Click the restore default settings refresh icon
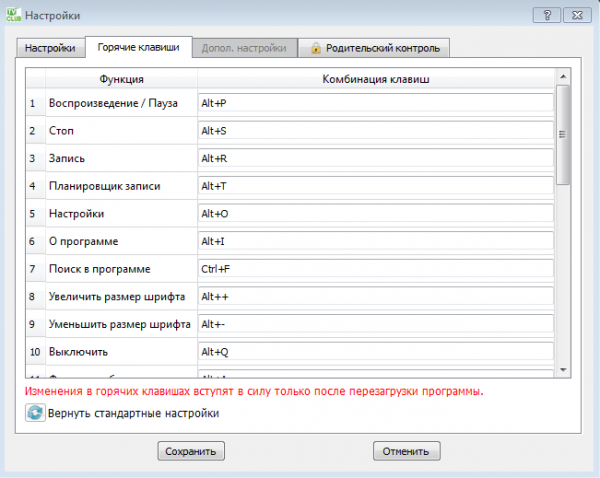Image resolution: width=600 pixels, height=478 pixels. tap(35, 413)
